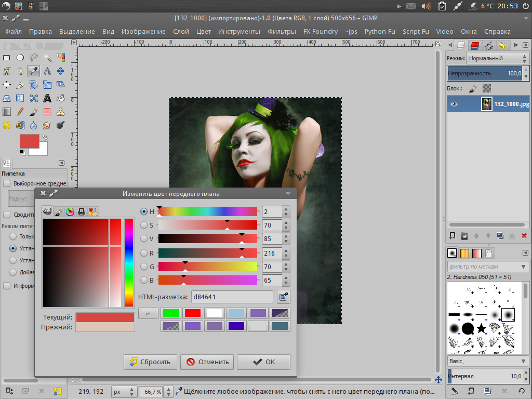Screen dimensions: 532x399
Task: Select the Heal bandage tool
Action: pyautogui.click(x=6, y=126)
